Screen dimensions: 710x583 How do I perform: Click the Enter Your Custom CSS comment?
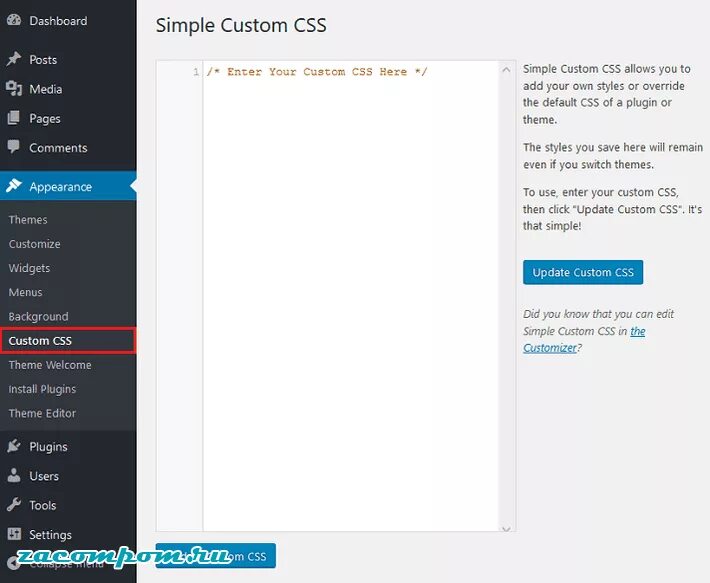317,72
